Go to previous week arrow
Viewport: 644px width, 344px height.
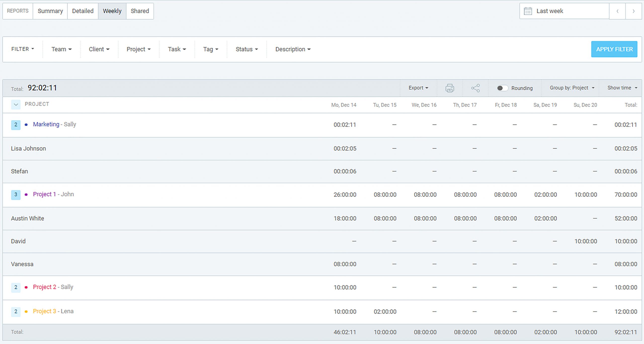tap(617, 11)
